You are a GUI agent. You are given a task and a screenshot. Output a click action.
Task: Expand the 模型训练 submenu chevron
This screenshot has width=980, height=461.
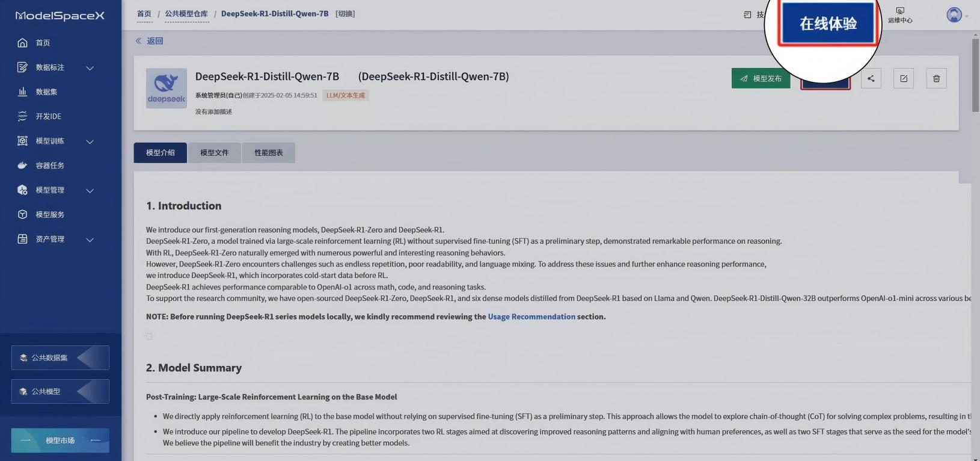click(x=90, y=141)
